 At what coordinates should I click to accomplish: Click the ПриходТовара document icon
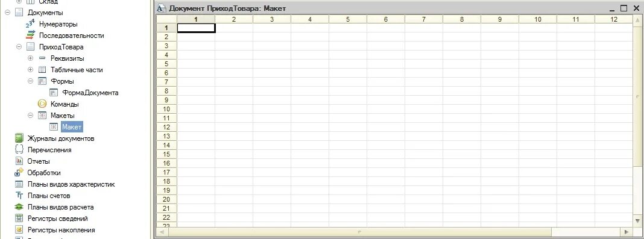coord(30,47)
